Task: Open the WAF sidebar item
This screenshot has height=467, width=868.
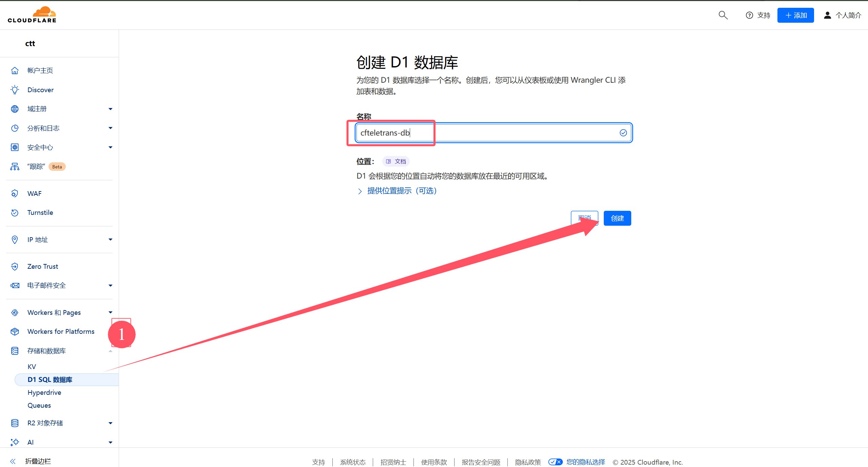Action: point(35,194)
